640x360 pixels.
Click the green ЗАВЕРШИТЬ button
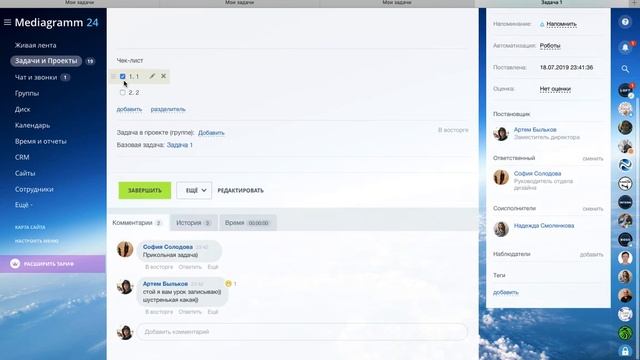145,190
